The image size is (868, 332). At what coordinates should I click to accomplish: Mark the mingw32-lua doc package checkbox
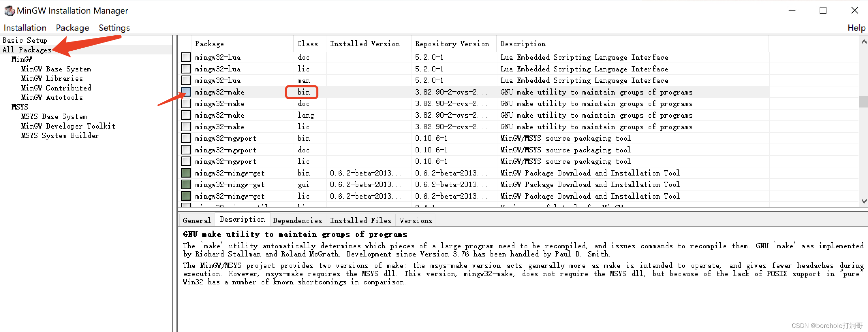click(x=186, y=57)
